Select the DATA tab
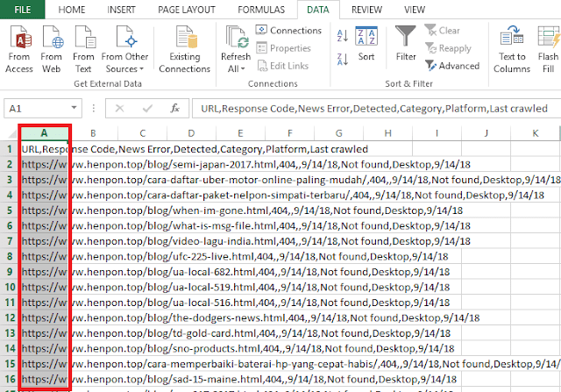The image size is (561, 392). pyautogui.click(x=318, y=10)
